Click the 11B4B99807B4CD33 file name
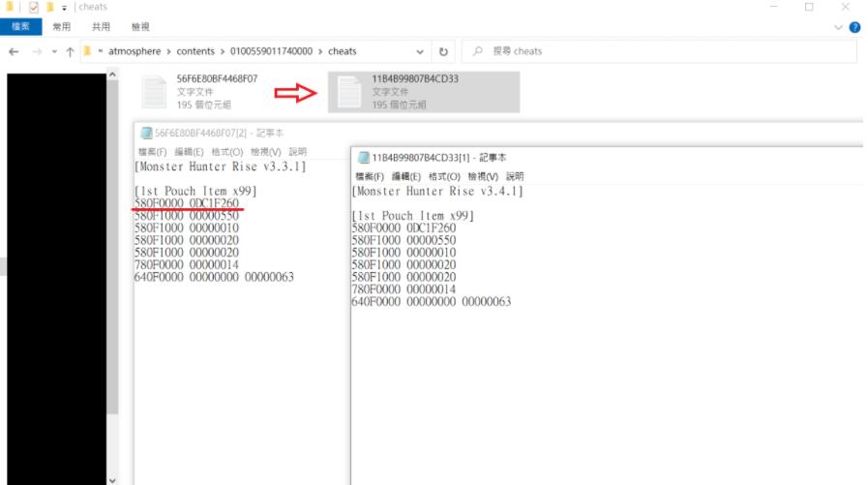 pos(415,78)
